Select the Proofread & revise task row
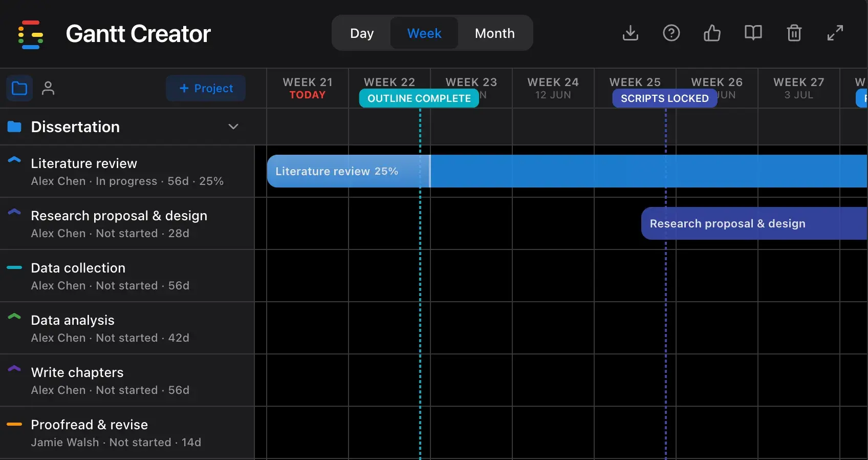 127,433
